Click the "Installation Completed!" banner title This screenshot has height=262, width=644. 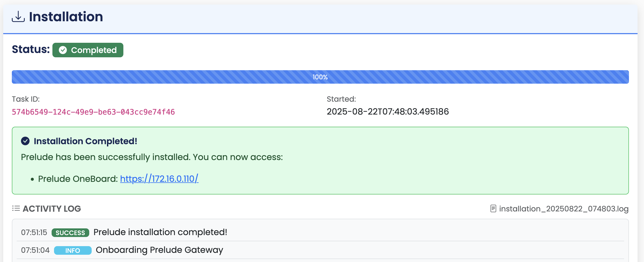(85, 141)
